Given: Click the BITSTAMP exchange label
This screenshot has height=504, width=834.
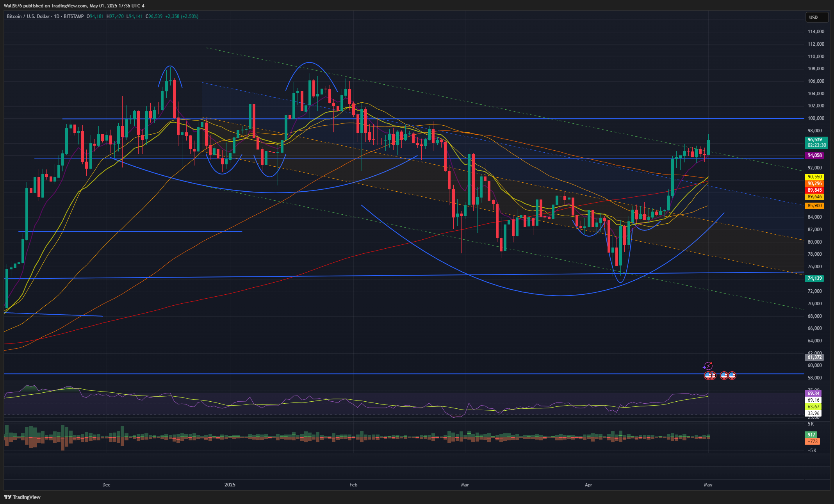Looking at the screenshot, I should click(73, 16).
